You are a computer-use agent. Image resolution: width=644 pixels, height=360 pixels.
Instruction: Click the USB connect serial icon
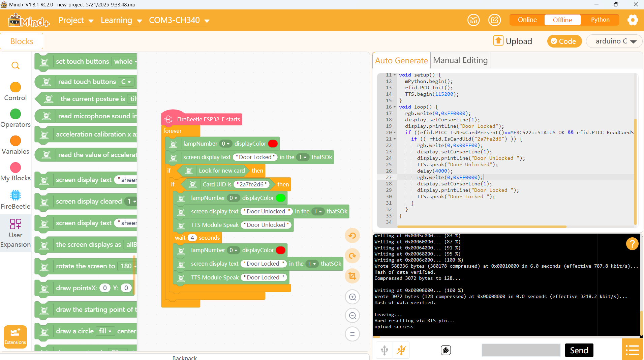coord(385,350)
